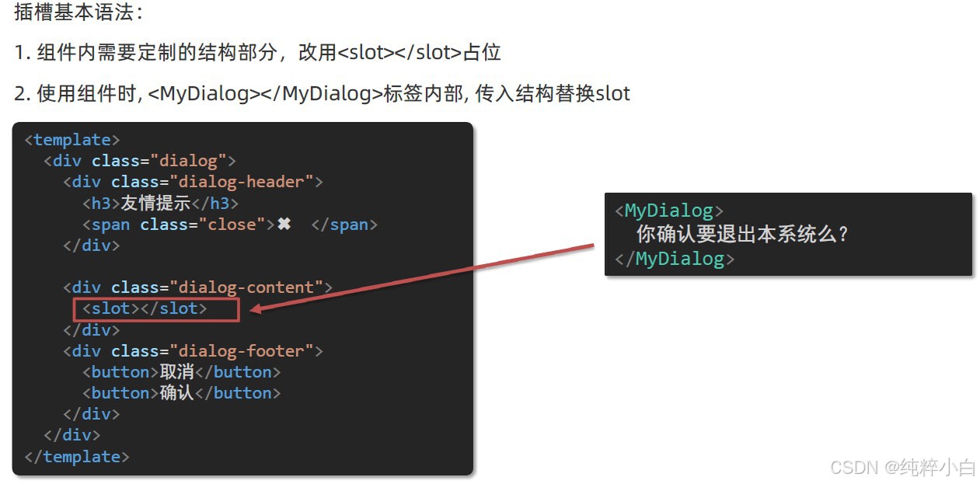Click the opening <template> tag line
980x484 pixels.
tap(72, 140)
